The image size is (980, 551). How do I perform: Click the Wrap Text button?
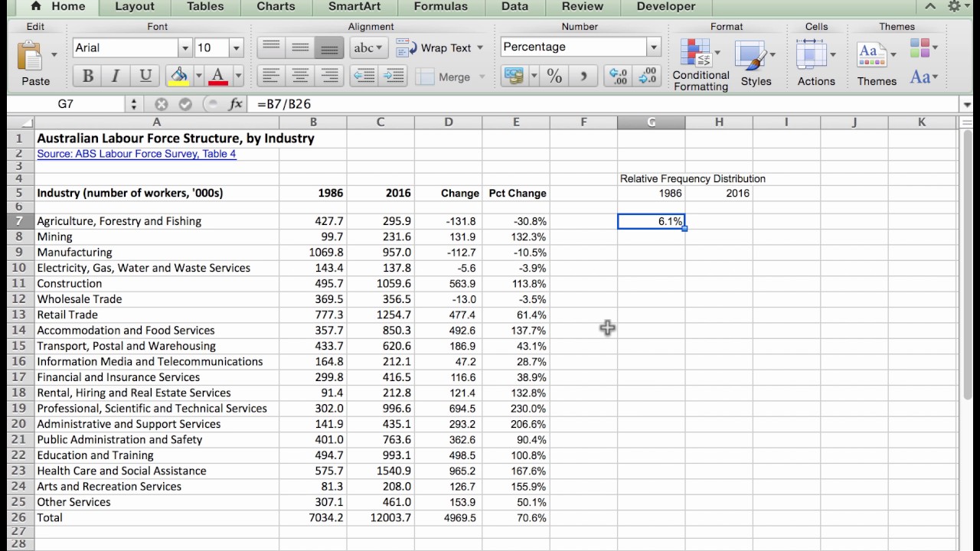(x=439, y=47)
